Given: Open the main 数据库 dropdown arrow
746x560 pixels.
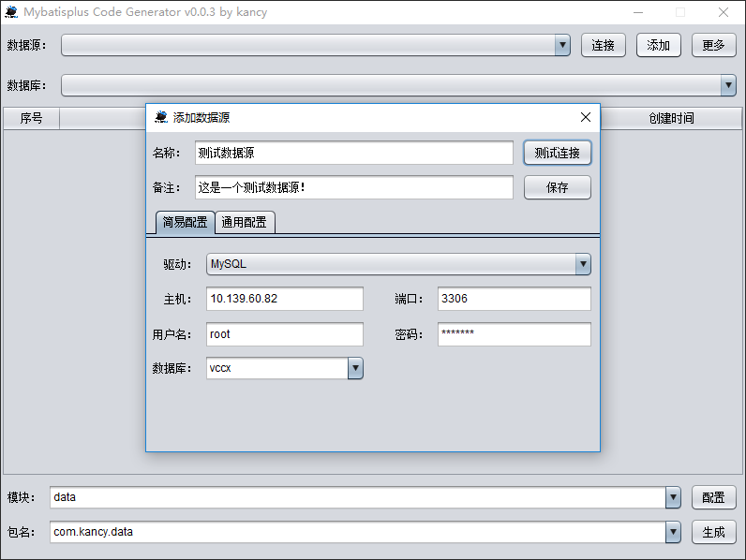Looking at the screenshot, I should click(x=728, y=85).
